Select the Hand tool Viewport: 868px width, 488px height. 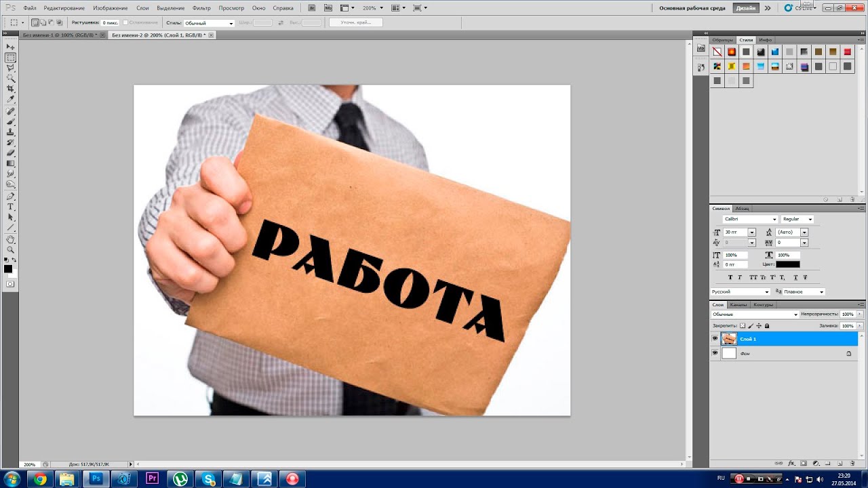click(11, 239)
